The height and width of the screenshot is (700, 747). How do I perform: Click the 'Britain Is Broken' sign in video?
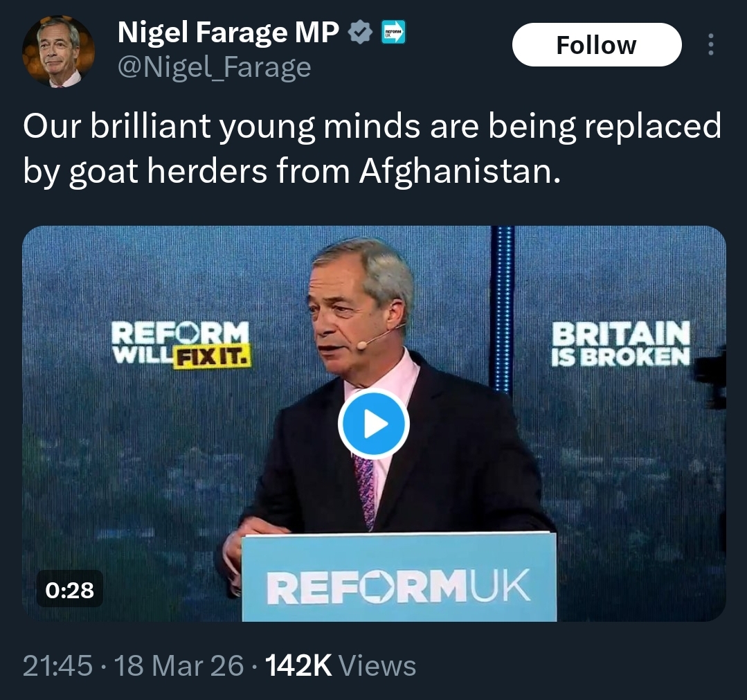pos(621,343)
